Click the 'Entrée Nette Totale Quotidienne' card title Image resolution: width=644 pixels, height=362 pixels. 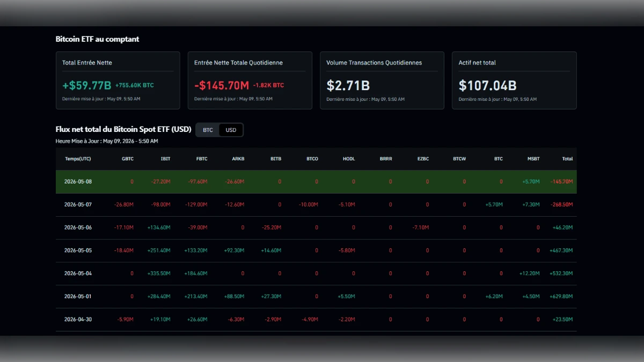(x=238, y=63)
